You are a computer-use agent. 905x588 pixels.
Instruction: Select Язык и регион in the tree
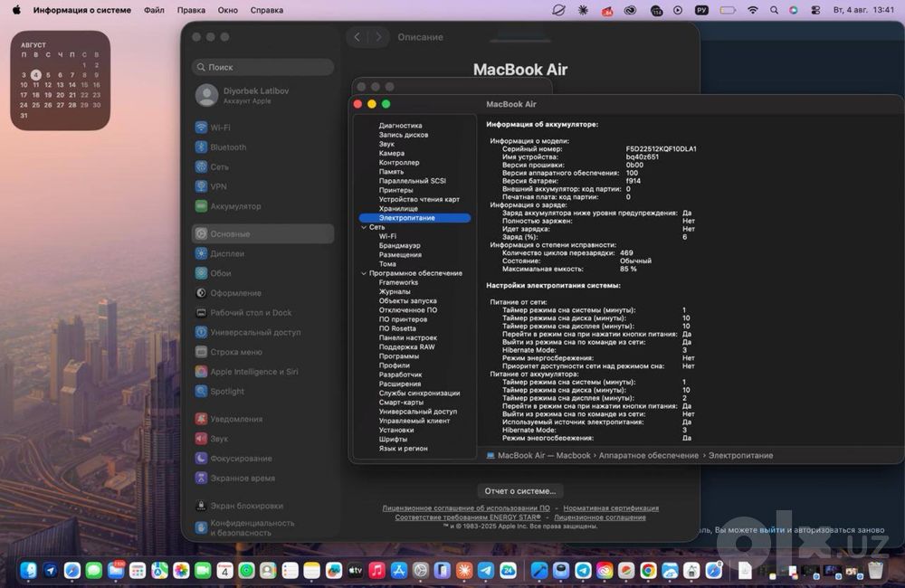[403, 449]
